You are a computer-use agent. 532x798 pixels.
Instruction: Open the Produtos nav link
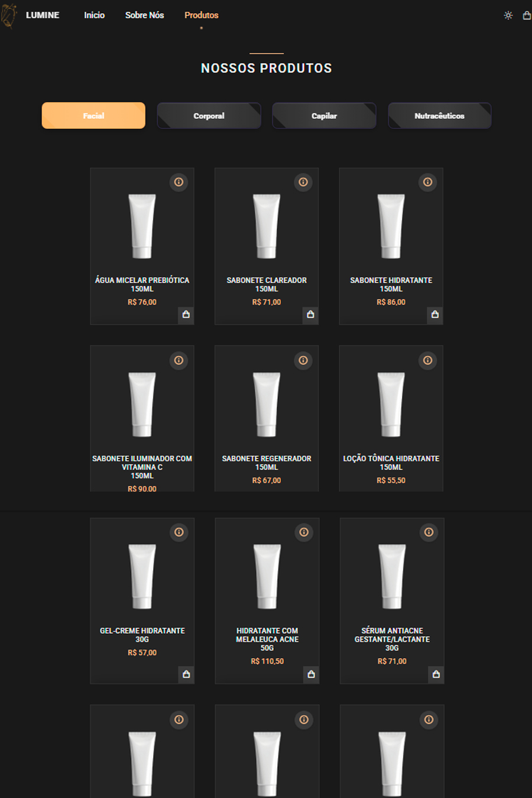click(201, 15)
